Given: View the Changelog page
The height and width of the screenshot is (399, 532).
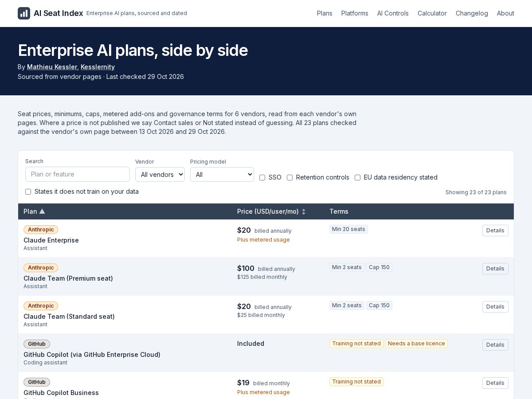Looking at the screenshot, I should tap(472, 13).
